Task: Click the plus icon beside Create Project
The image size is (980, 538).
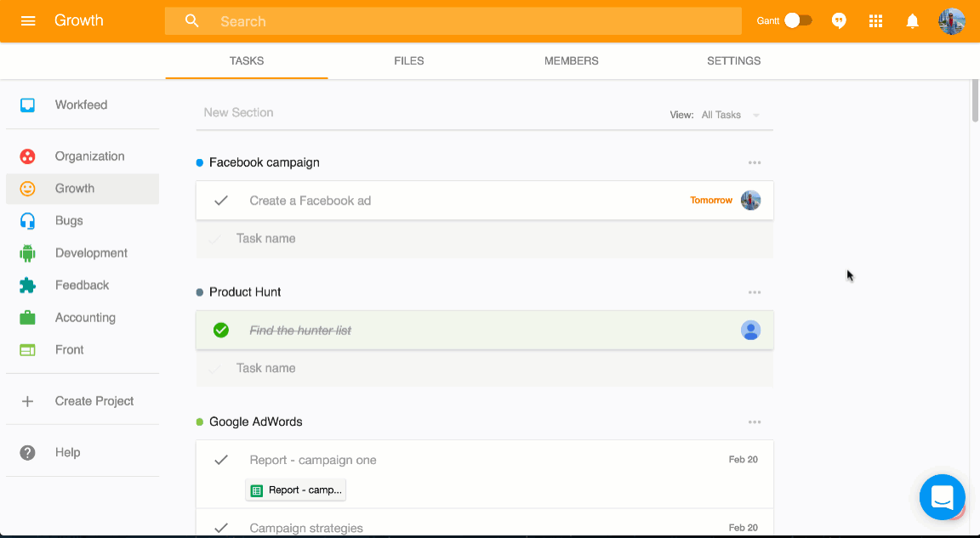Action: [x=27, y=401]
